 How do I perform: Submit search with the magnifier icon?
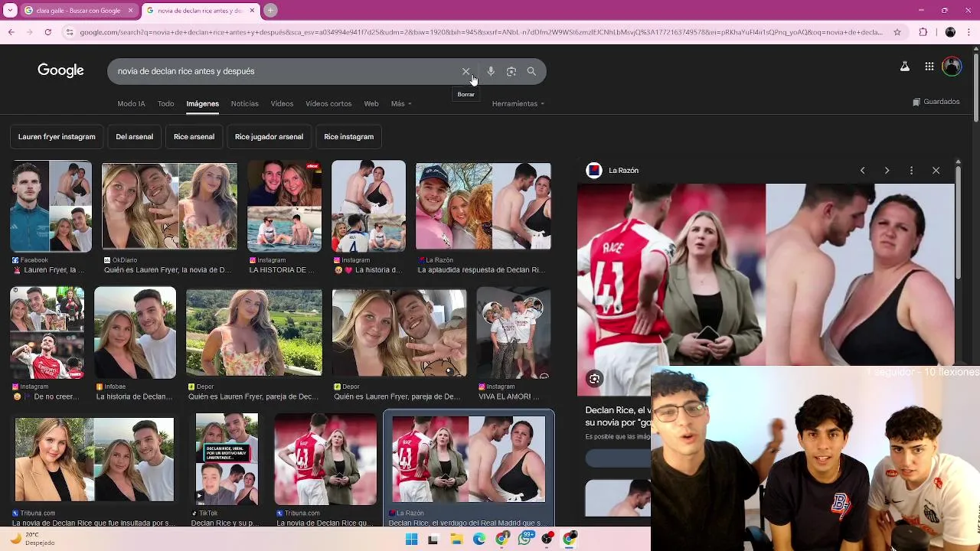pyautogui.click(x=531, y=71)
